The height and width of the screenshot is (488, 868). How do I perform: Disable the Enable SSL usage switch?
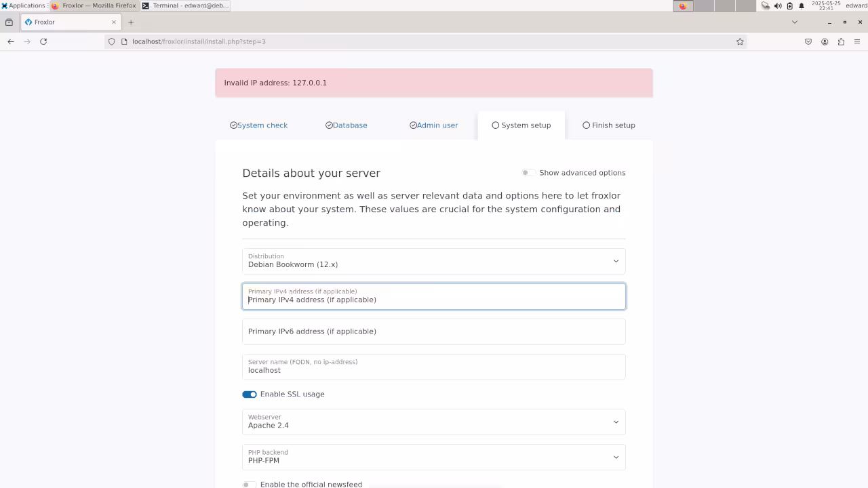click(250, 394)
